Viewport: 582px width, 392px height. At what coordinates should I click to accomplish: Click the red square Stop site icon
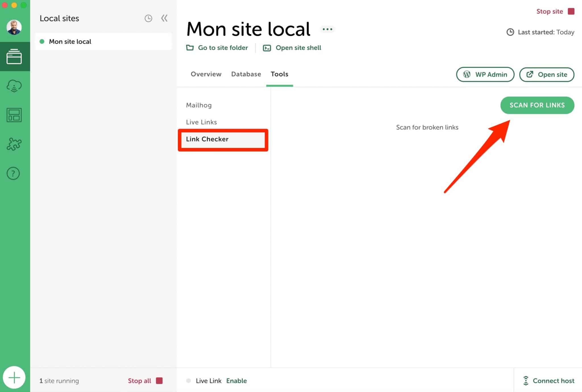(x=571, y=11)
